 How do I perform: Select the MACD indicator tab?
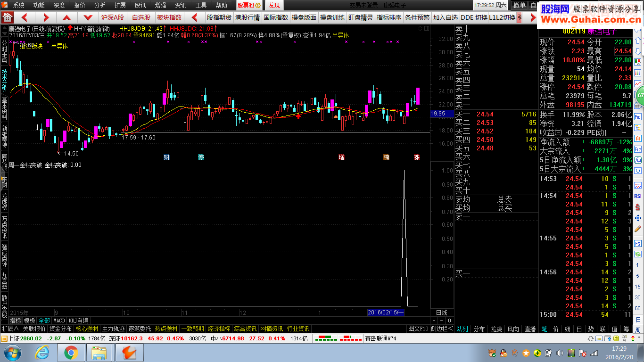pos(59,321)
